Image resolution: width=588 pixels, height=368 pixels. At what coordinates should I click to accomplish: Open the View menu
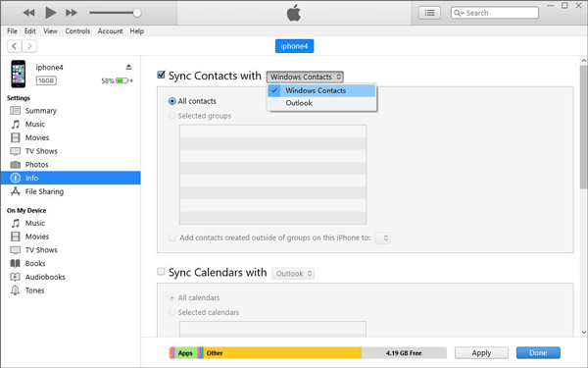50,31
